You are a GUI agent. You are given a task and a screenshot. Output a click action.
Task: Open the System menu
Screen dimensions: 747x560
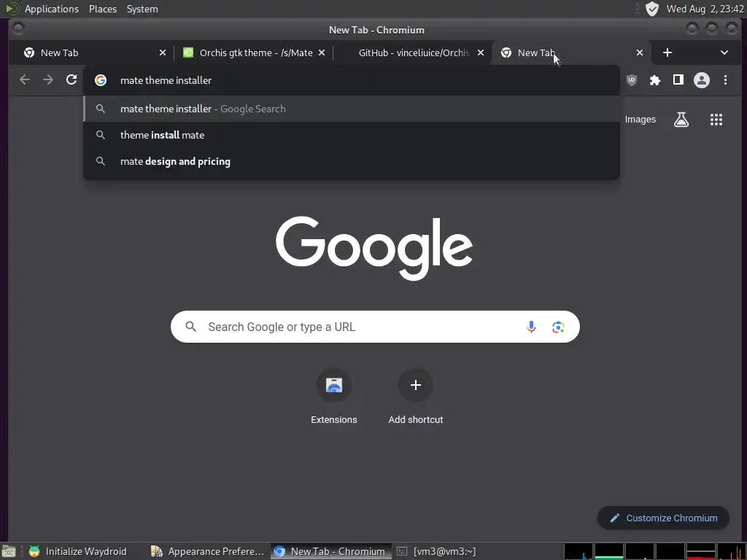(x=142, y=9)
